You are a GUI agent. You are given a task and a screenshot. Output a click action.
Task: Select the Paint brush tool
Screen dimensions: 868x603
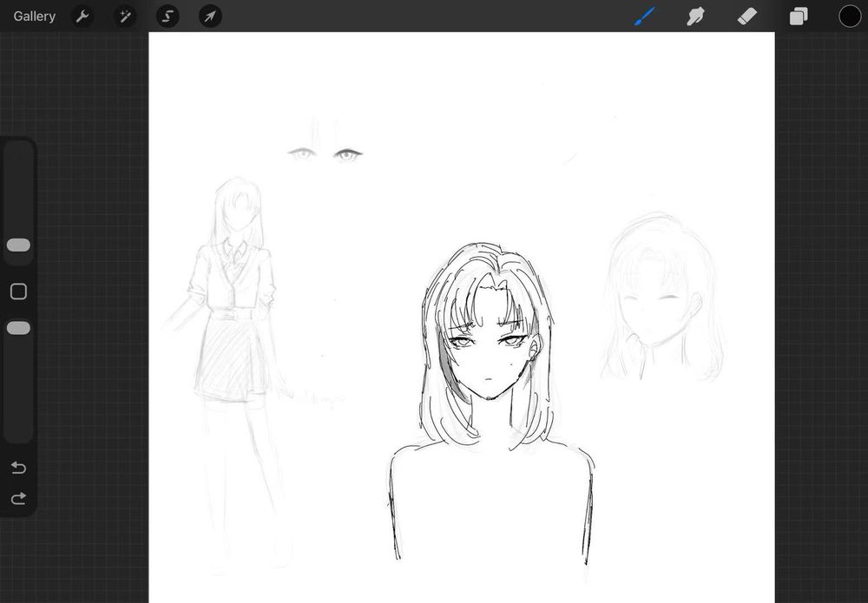click(x=644, y=16)
